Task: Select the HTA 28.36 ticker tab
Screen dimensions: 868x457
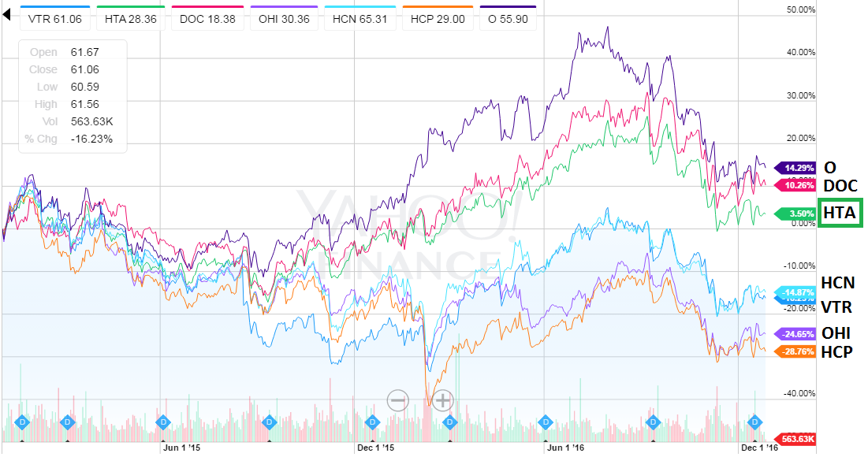Action: click(131, 17)
